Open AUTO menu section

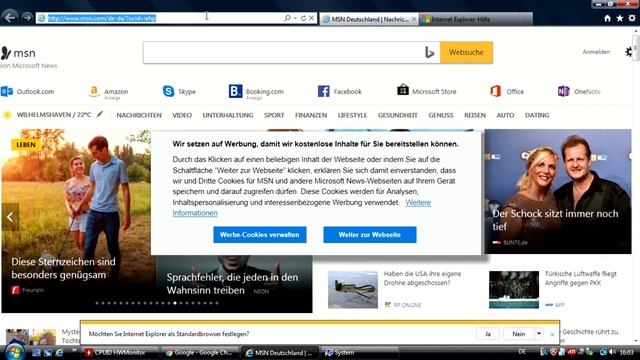[x=505, y=115]
